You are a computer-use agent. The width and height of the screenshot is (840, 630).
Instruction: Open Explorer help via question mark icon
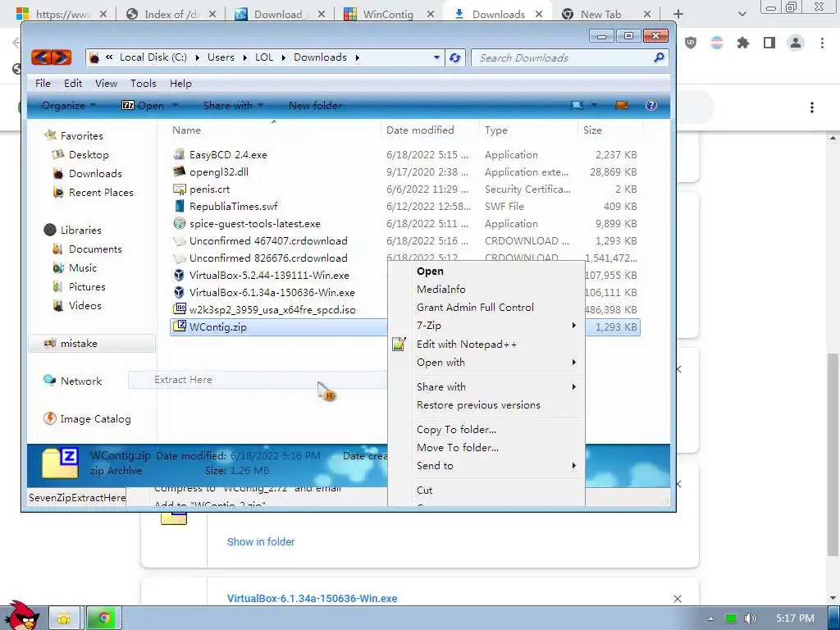[651, 105]
